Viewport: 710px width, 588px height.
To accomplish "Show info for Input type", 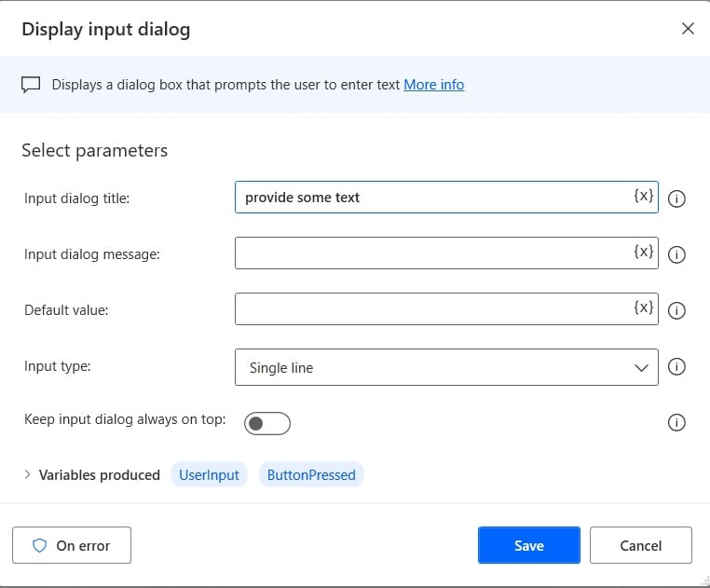I will [676, 366].
